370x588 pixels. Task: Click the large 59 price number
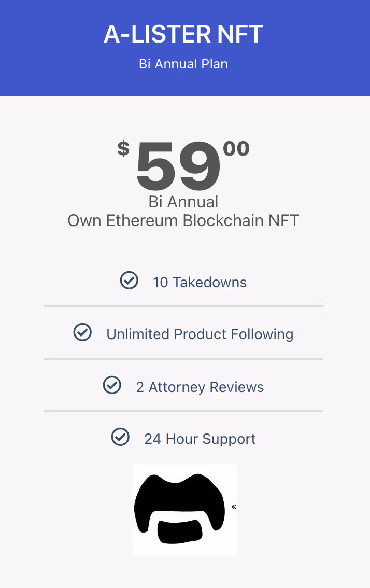pyautogui.click(x=178, y=166)
